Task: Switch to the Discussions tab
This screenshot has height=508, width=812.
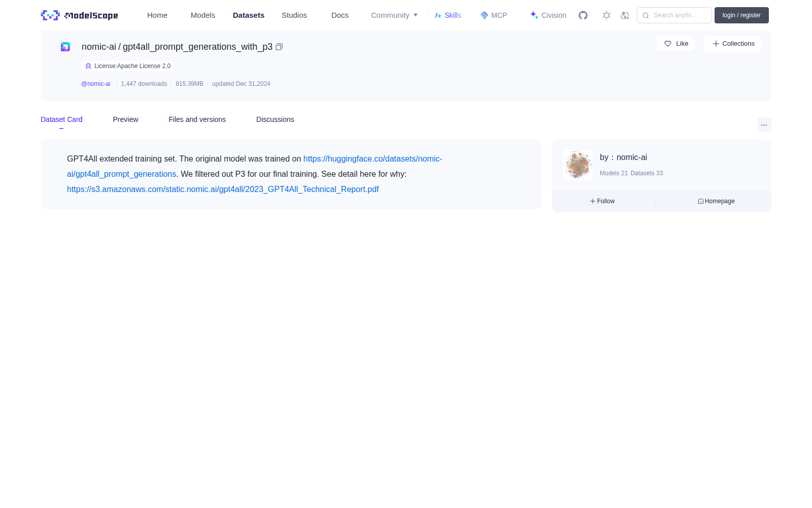Action: 275,119
